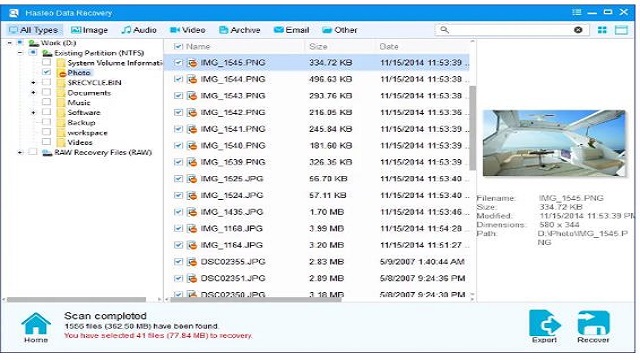Image resolution: width=640 pixels, height=360 pixels.
Task: Click the Photo folder icon
Action: pos(61,73)
